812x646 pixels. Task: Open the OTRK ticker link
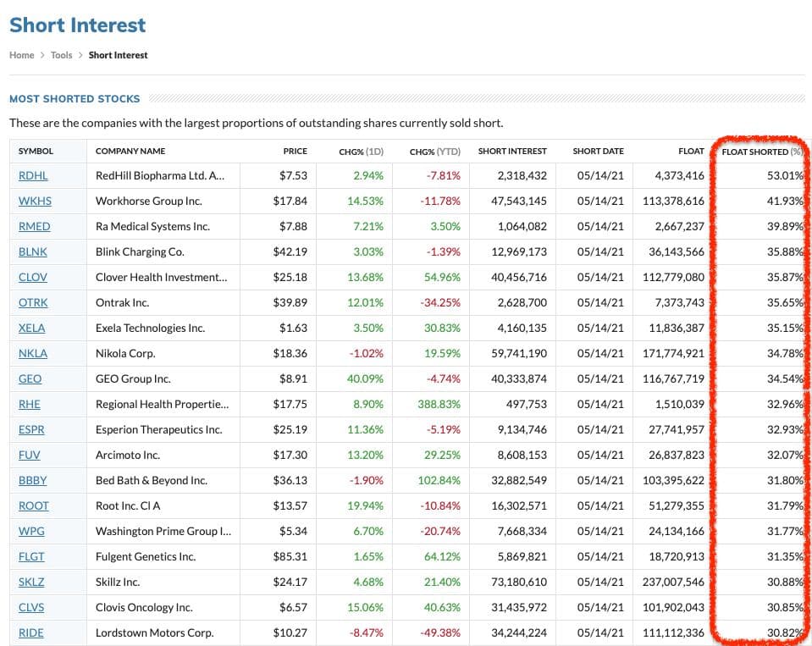coord(33,302)
